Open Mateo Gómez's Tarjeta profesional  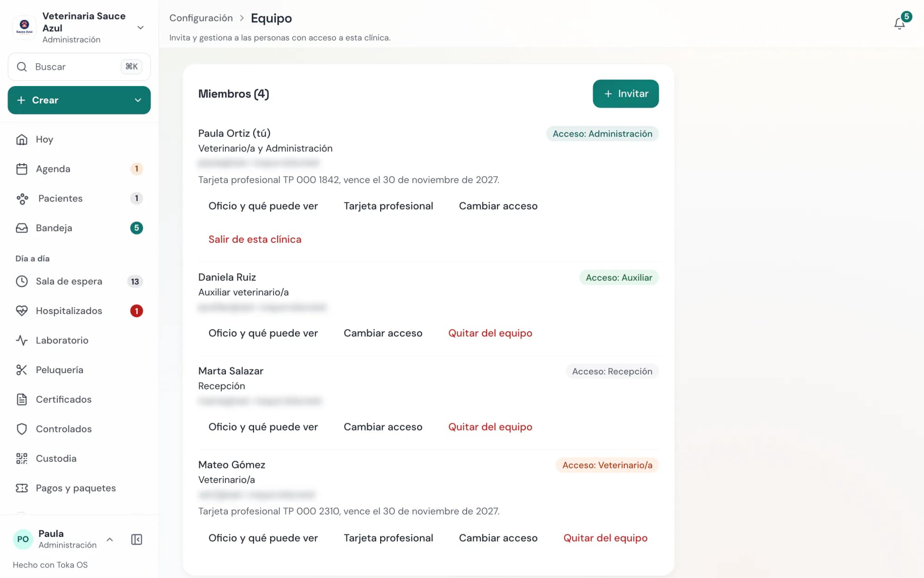pos(388,538)
